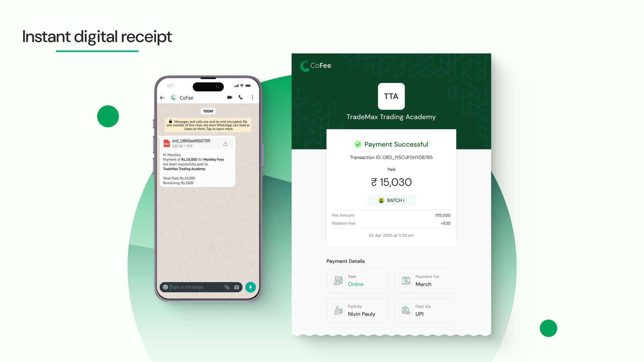Click the Payment Successful checkmark icon
The image size is (644, 362).
[357, 144]
